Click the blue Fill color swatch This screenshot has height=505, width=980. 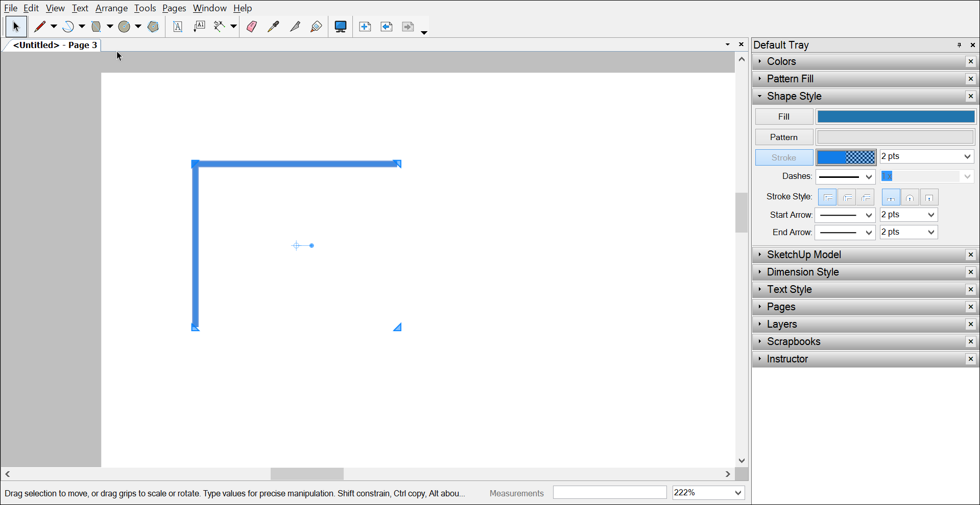(895, 116)
